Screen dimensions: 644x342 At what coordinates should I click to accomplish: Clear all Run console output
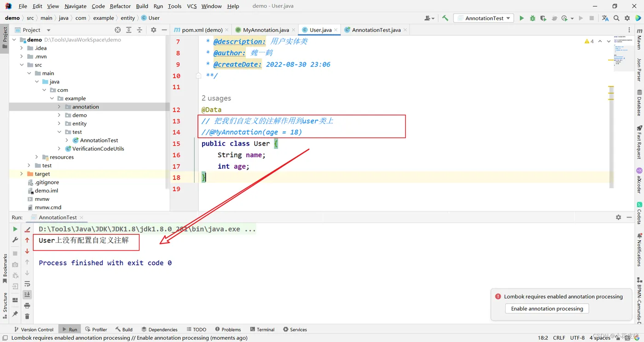[x=27, y=316]
